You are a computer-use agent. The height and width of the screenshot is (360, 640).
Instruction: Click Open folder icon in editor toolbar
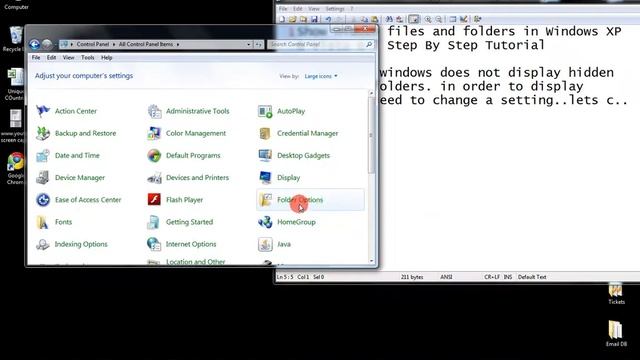point(293,19)
